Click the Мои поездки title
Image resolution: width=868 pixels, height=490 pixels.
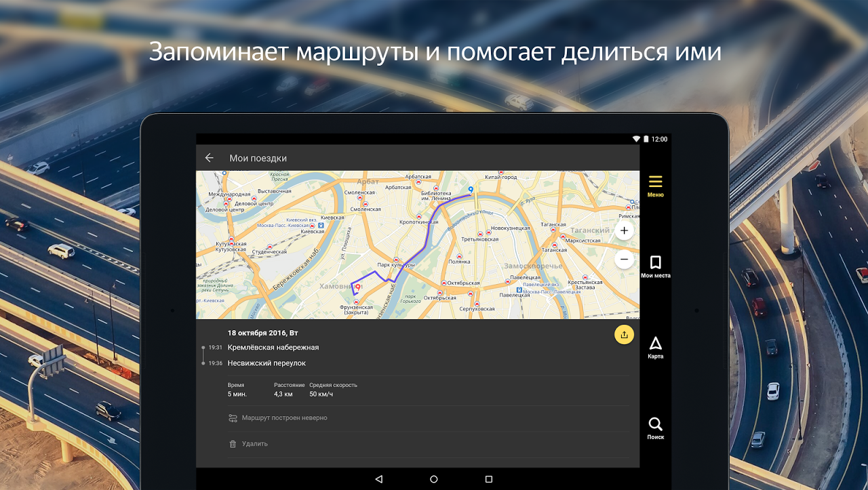(258, 158)
